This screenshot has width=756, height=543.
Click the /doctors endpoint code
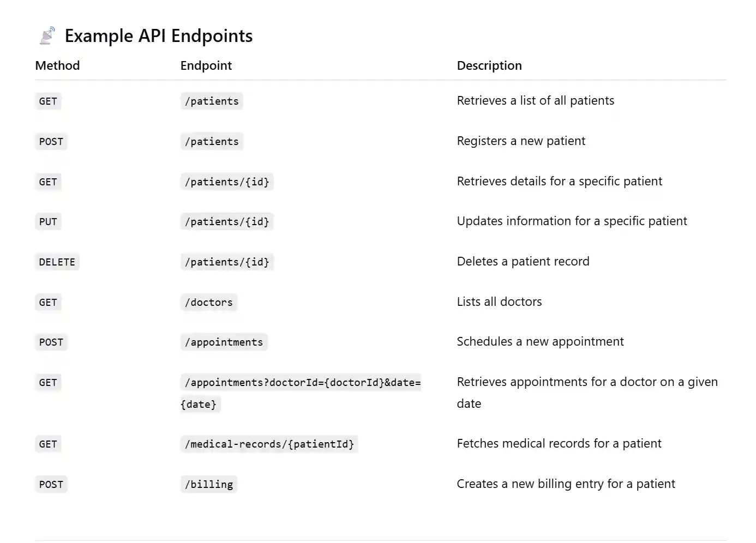click(x=208, y=303)
